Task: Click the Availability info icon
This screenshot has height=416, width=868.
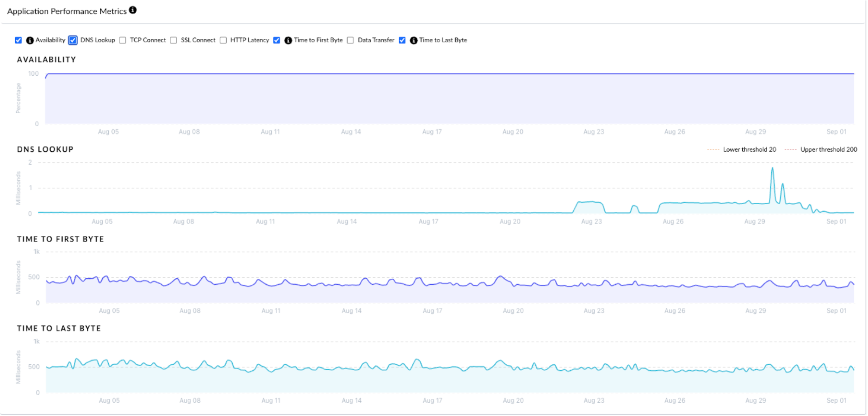Action: [x=30, y=41]
